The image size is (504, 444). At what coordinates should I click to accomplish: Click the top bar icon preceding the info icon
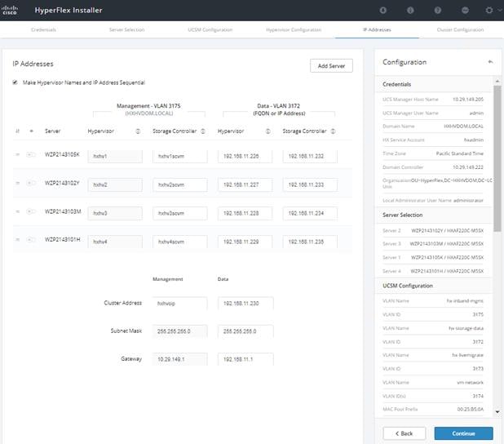pos(382,11)
